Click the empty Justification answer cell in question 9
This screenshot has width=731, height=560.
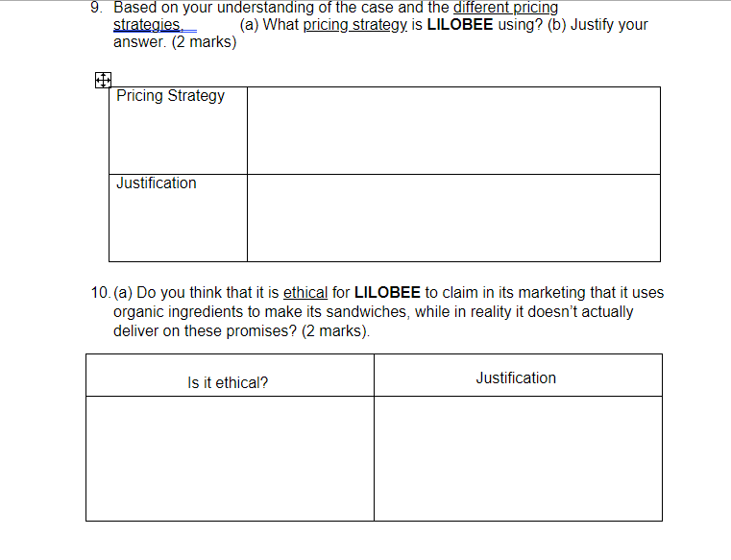453,218
